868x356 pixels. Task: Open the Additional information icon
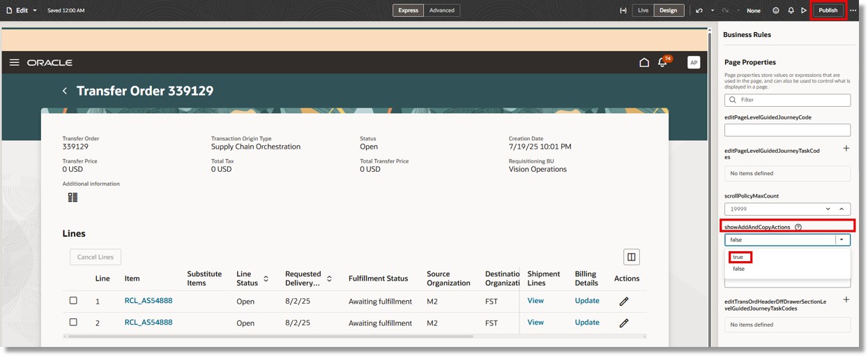click(73, 198)
